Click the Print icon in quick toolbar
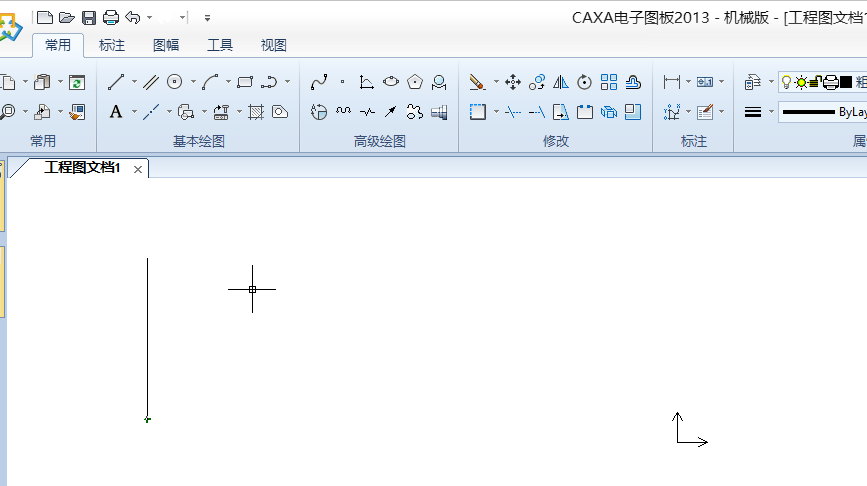 [111, 18]
